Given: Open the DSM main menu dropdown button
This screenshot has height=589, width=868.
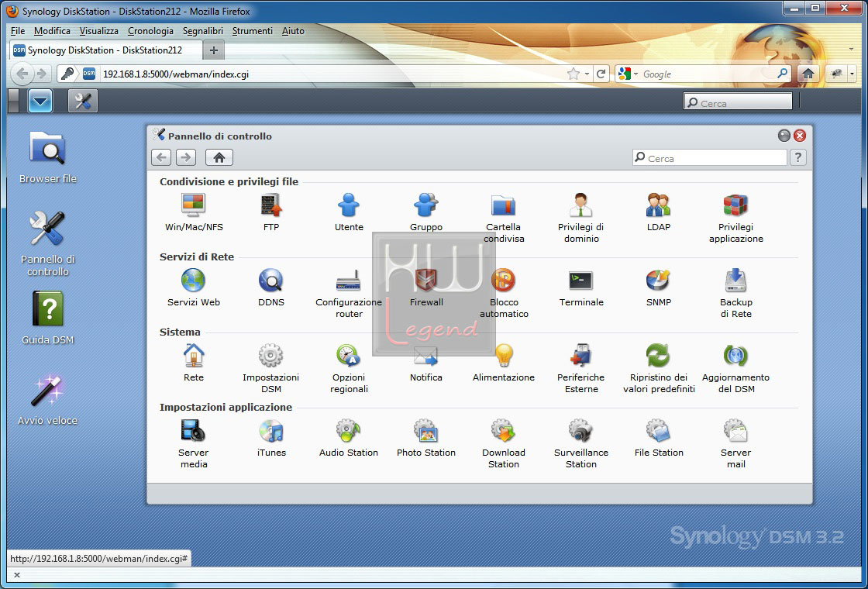Looking at the screenshot, I should point(40,101).
